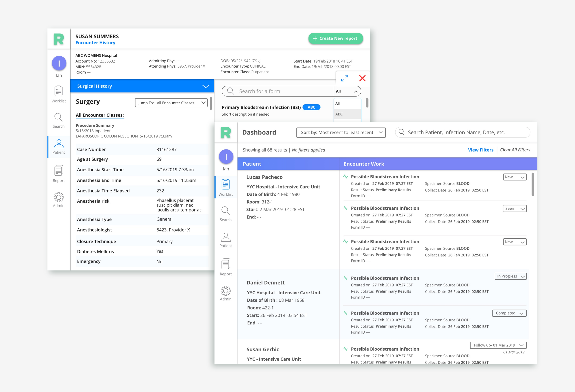The height and width of the screenshot is (392, 575).
Task: Select All option in form filter list
Action: (x=347, y=103)
